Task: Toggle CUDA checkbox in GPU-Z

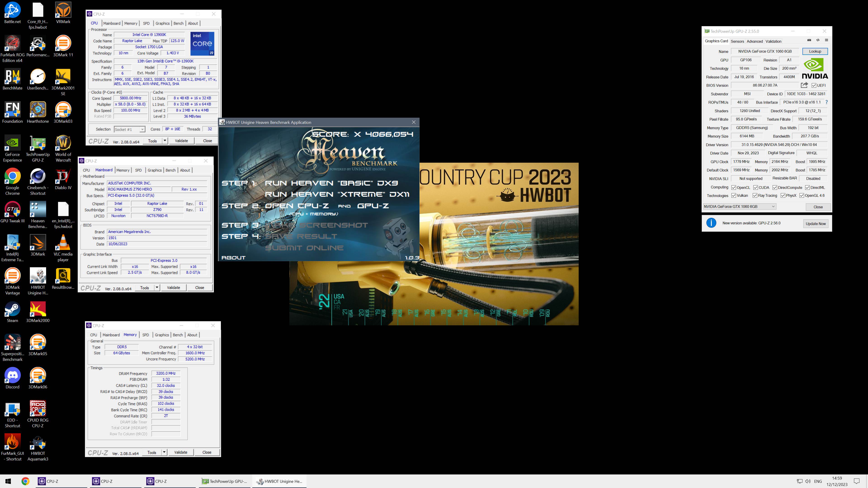Action: pyautogui.click(x=756, y=188)
